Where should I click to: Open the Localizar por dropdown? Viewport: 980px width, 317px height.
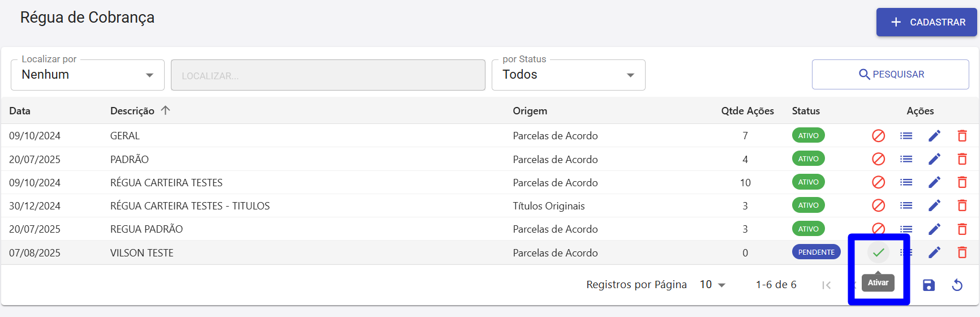[x=88, y=75]
